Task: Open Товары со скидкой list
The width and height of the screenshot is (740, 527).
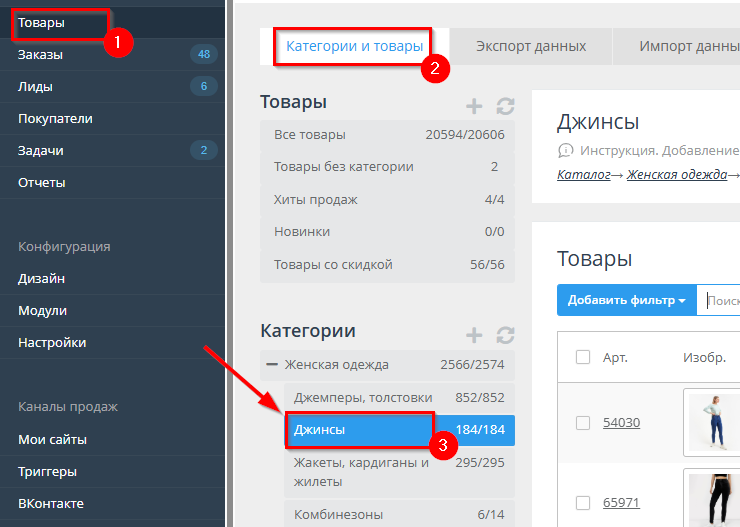Action: (333, 265)
